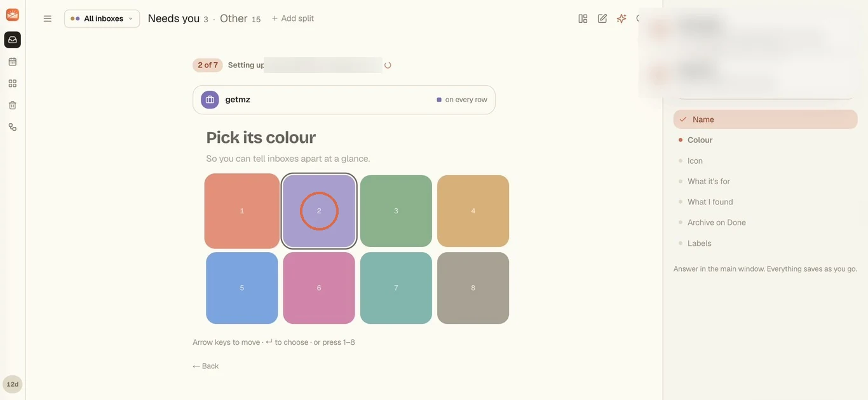Screen dimensions: 868x400
Task: Click Add split
Action: pyautogui.click(x=293, y=18)
